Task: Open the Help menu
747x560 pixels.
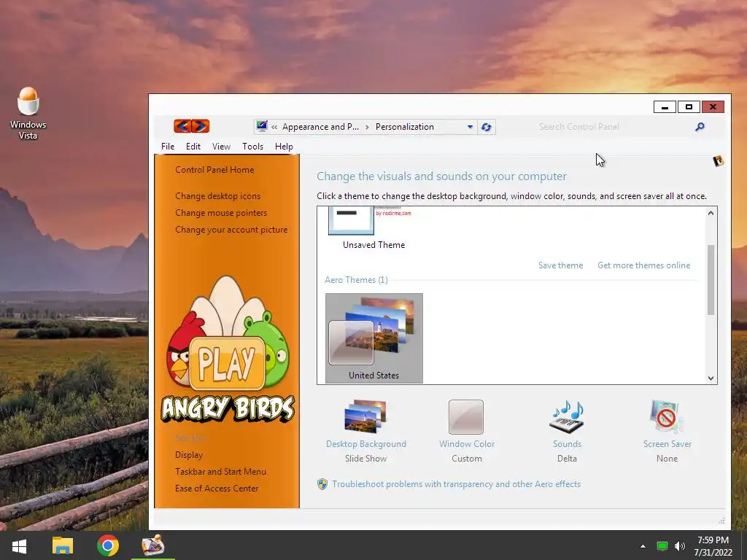Action: tap(284, 146)
